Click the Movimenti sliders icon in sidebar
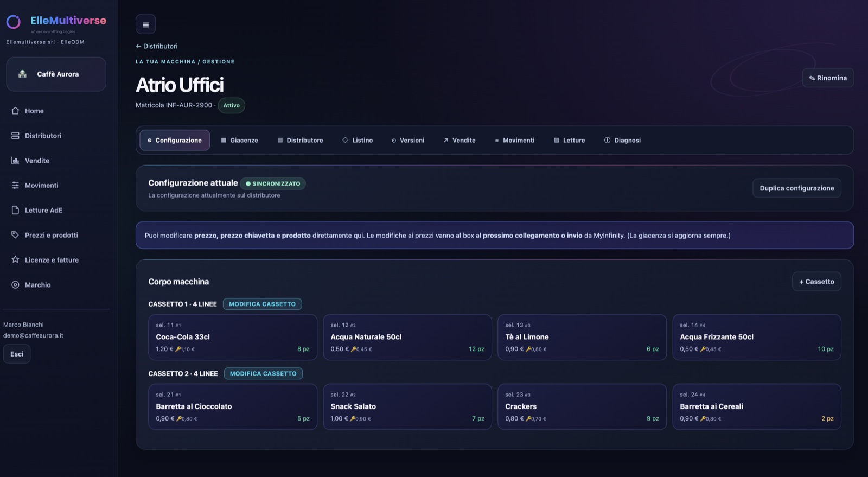The width and height of the screenshot is (868, 477). pos(15,185)
